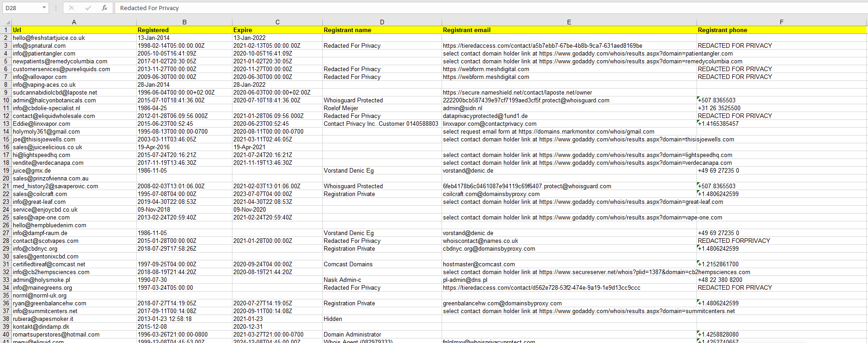Viewport: 868px width, 343px height.
Task: Select cell sales@prinzofvienna.com.au
Action: pyautogui.click(x=74, y=178)
